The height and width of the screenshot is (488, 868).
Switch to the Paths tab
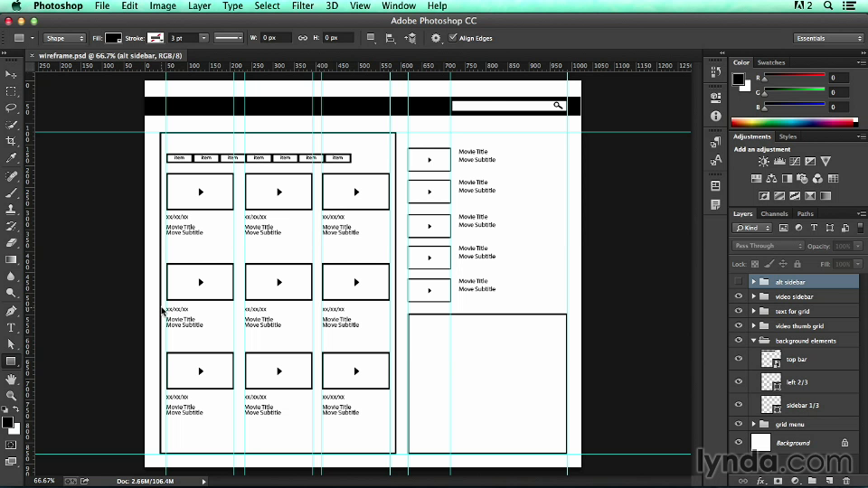[x=806, y=213]
